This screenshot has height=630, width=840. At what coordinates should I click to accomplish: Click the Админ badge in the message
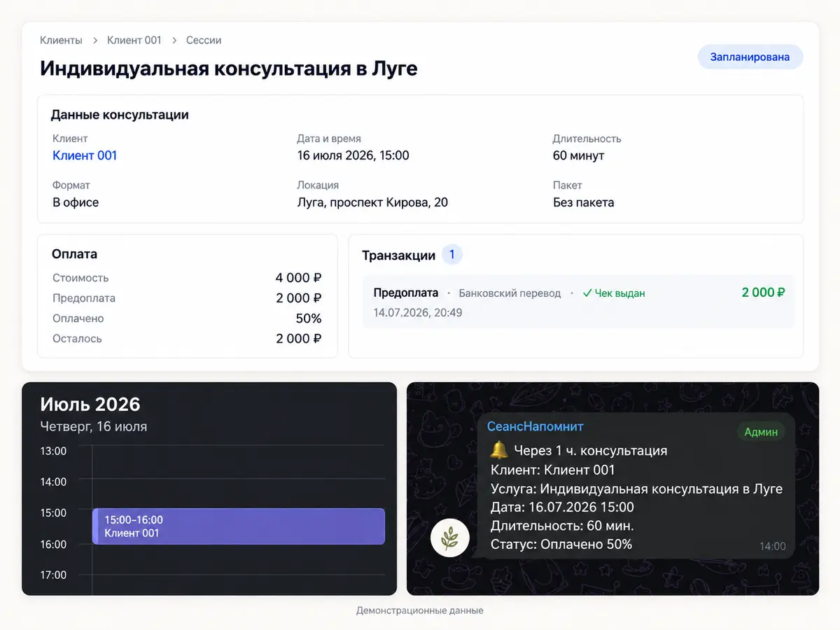coord(761,432)
